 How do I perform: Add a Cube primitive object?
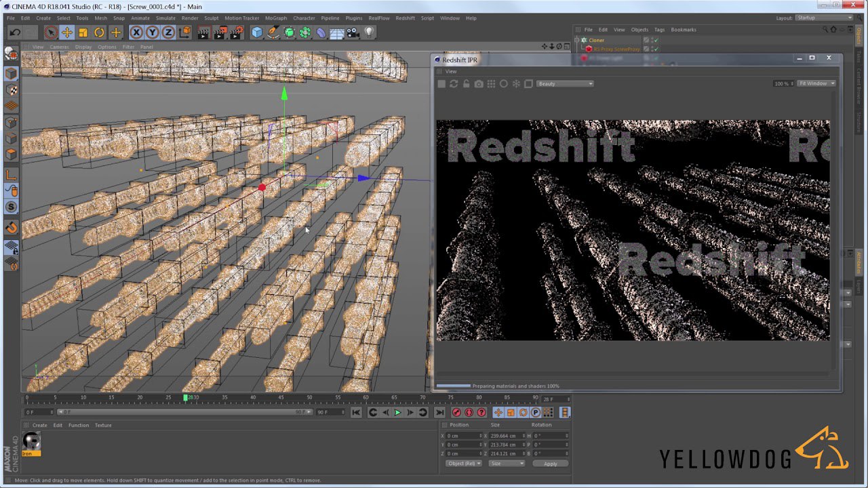click(x=256, y=32)
